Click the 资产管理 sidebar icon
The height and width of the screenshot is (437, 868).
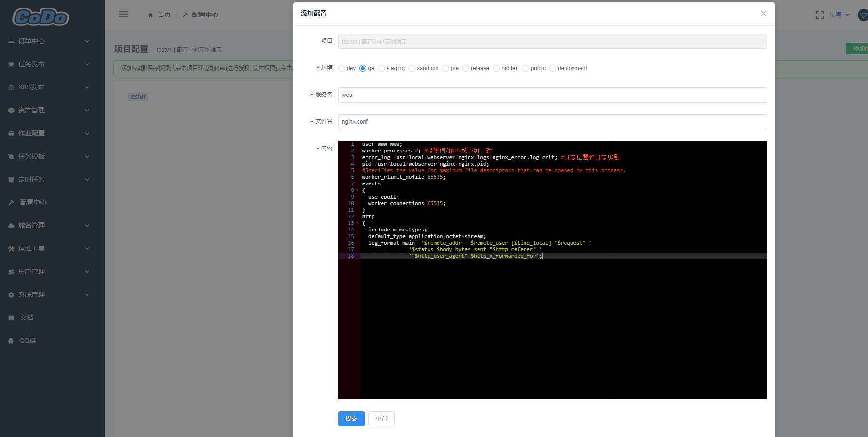click(11, 111)
